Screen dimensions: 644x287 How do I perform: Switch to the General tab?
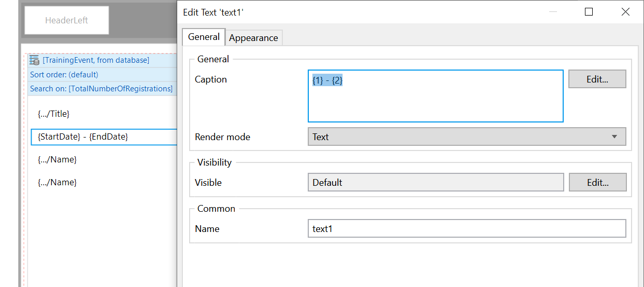(x=204, y=37)
